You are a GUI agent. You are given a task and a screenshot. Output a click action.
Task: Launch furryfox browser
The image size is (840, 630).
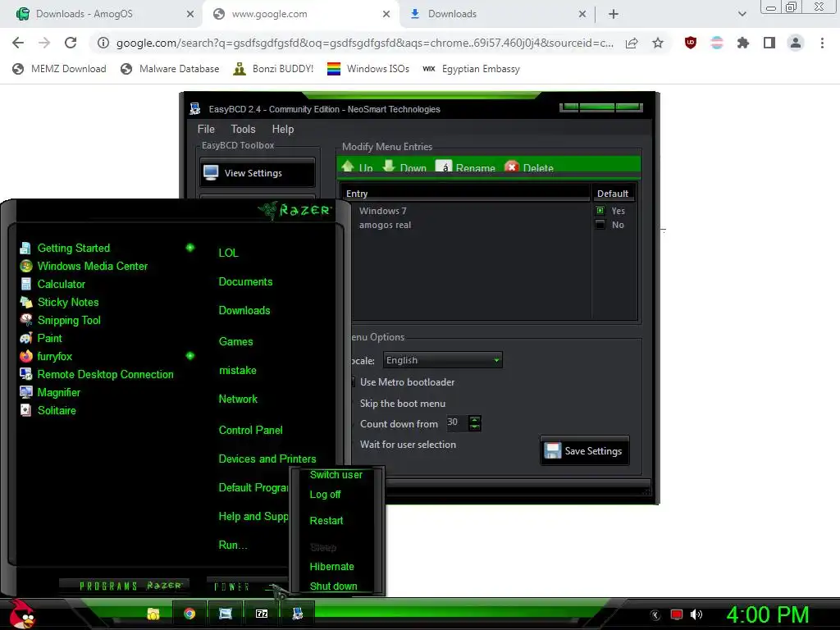coord(46,356)
